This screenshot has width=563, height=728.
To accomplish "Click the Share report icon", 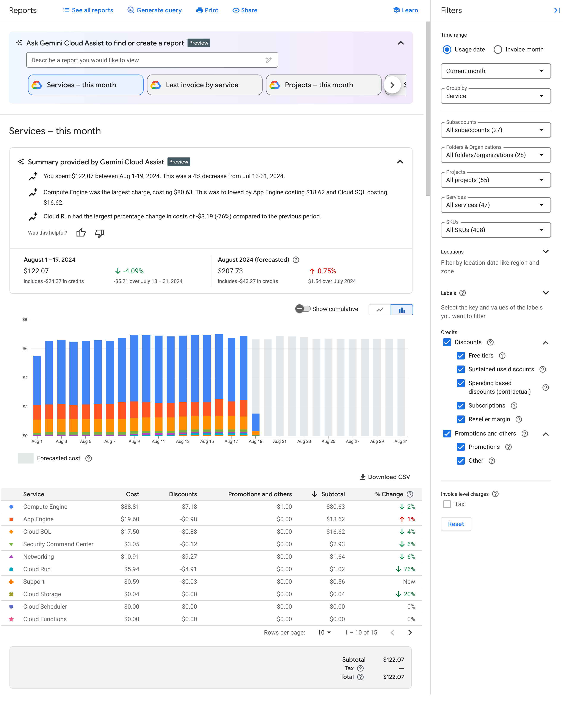I will pyautogui.click(x=244, y=10).
